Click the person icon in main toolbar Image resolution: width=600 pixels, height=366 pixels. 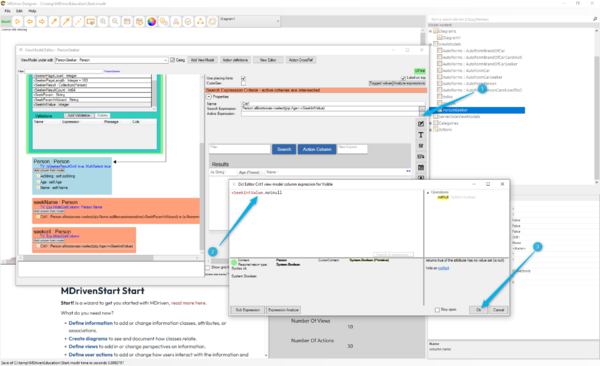click(x=176, y=22)
